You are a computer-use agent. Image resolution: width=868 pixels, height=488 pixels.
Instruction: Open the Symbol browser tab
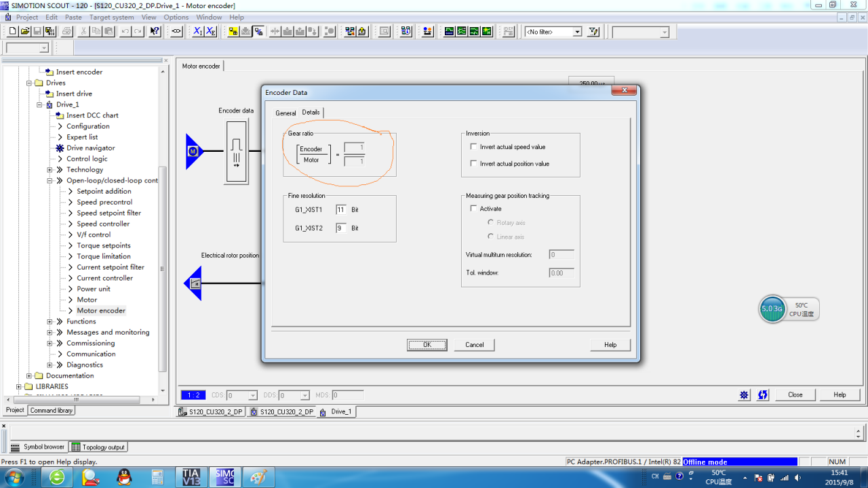pos(39,447)
